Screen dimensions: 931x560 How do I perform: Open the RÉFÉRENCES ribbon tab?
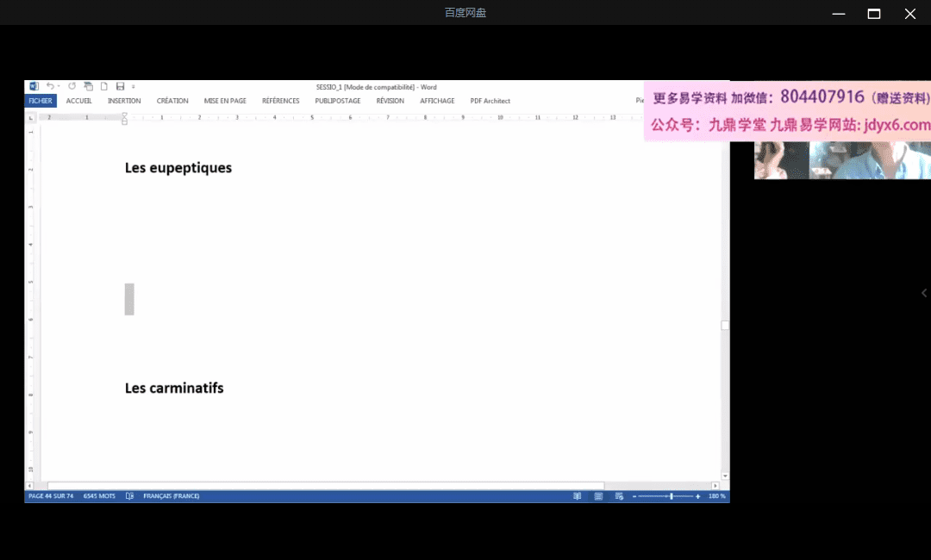click(280, 101)
